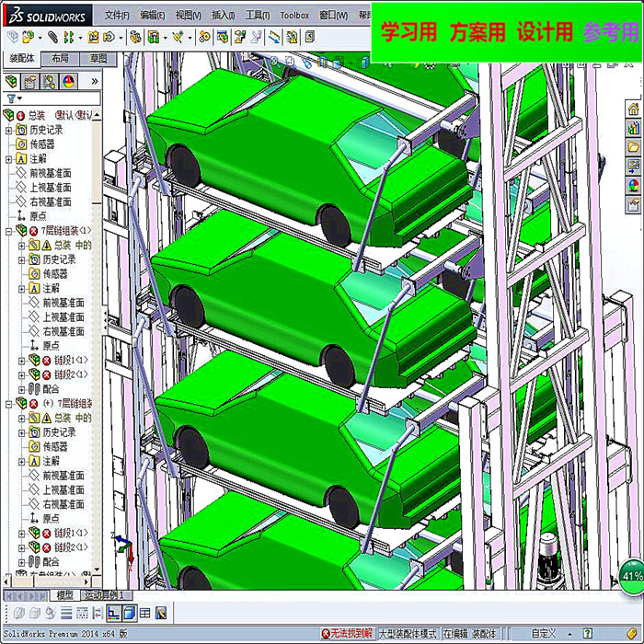This screenshot has width=644, height=644.
Task: Select the 前视基准面 under 总装
Action: coord(50,173)
